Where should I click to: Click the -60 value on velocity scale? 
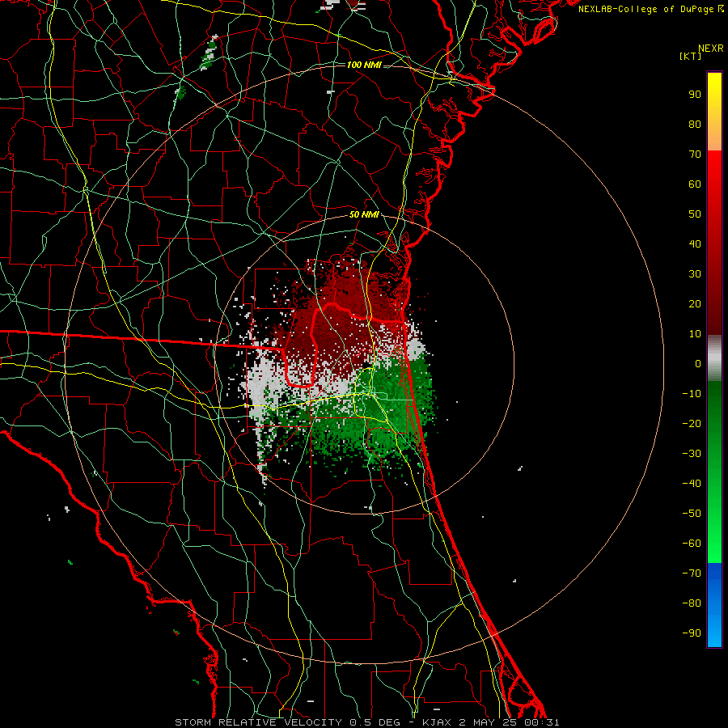point(692,544)
